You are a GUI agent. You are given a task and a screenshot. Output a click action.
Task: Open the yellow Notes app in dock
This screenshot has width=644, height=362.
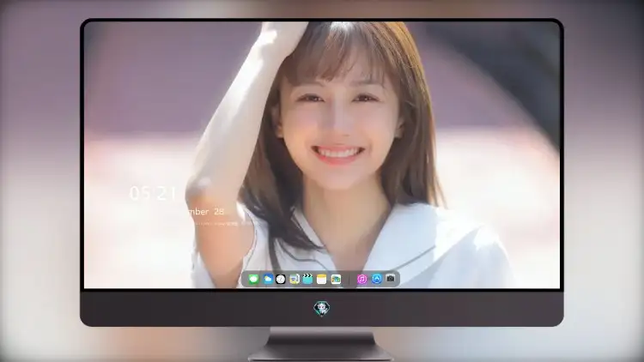coord(322,279)
